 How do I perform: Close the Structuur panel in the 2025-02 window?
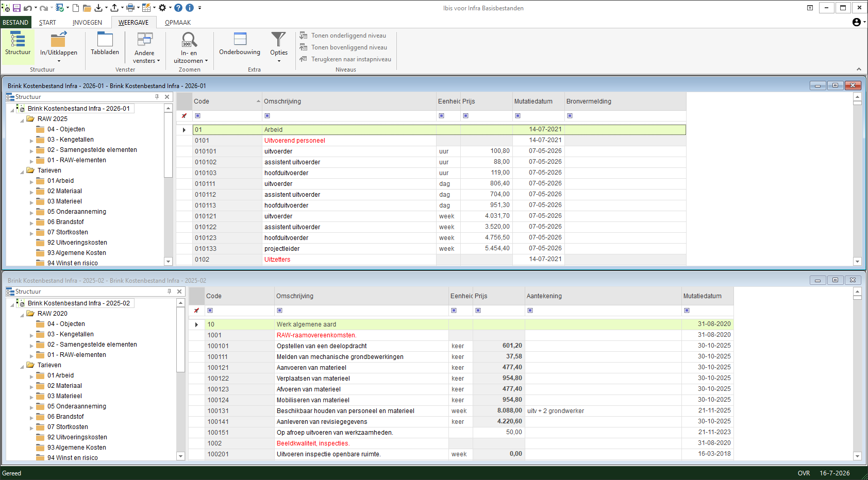tap(179, 292)
